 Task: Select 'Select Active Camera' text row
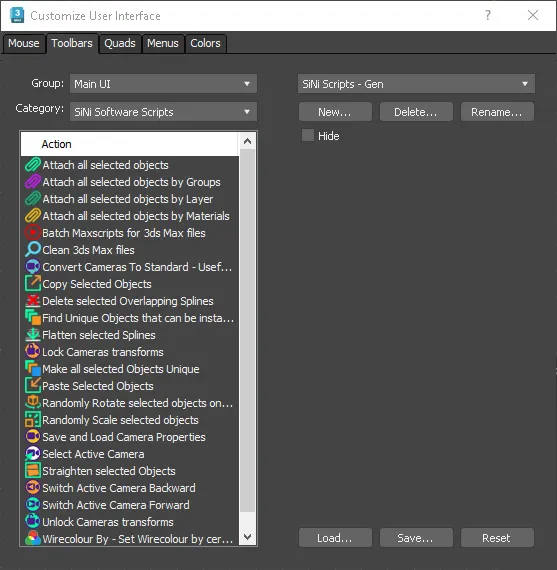[x=93, y=454]
